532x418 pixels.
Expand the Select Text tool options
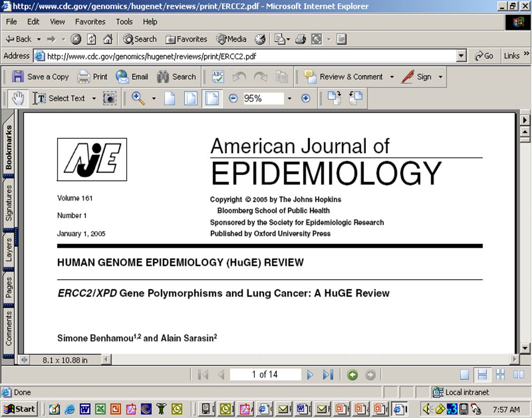pyautogui.click(x=94, y=98)
